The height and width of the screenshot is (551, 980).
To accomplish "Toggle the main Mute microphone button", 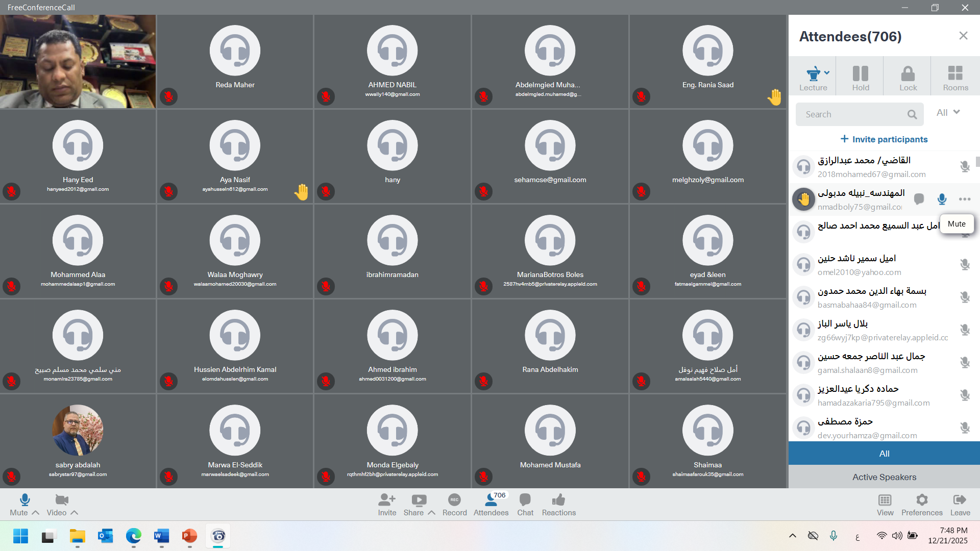I will [x=24, y=500].
